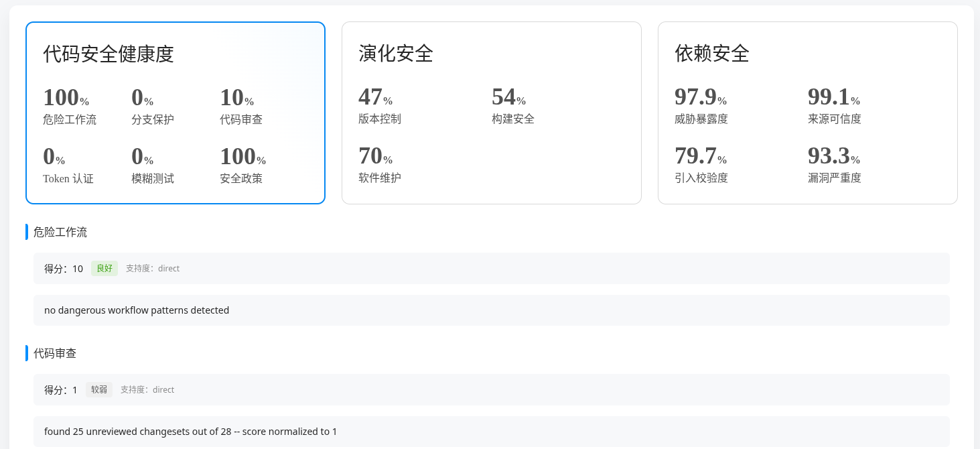Select the 构建安全 54% metric
Image resolution: width=980 pixels, height=449 pixels.
click(512, 107)
